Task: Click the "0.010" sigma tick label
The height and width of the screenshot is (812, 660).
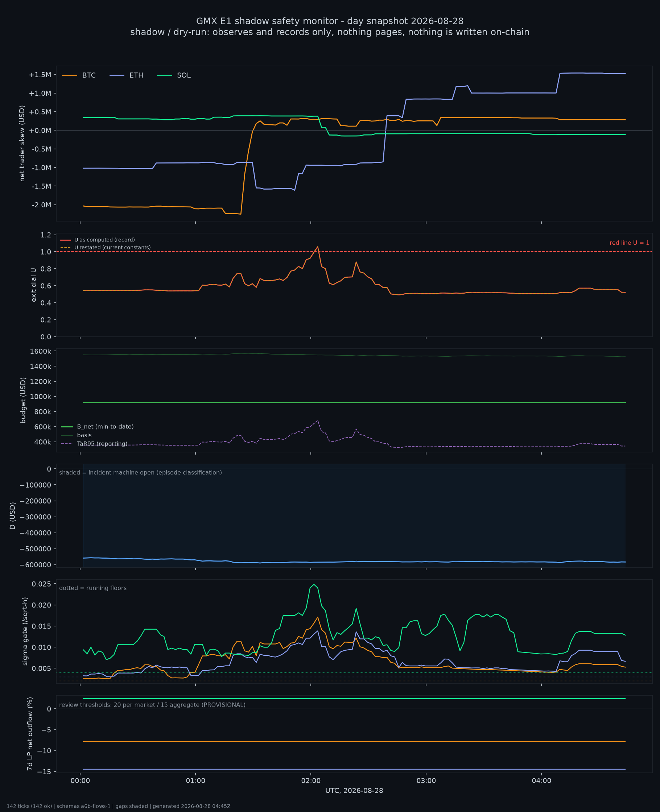Action: coord(41,647)
